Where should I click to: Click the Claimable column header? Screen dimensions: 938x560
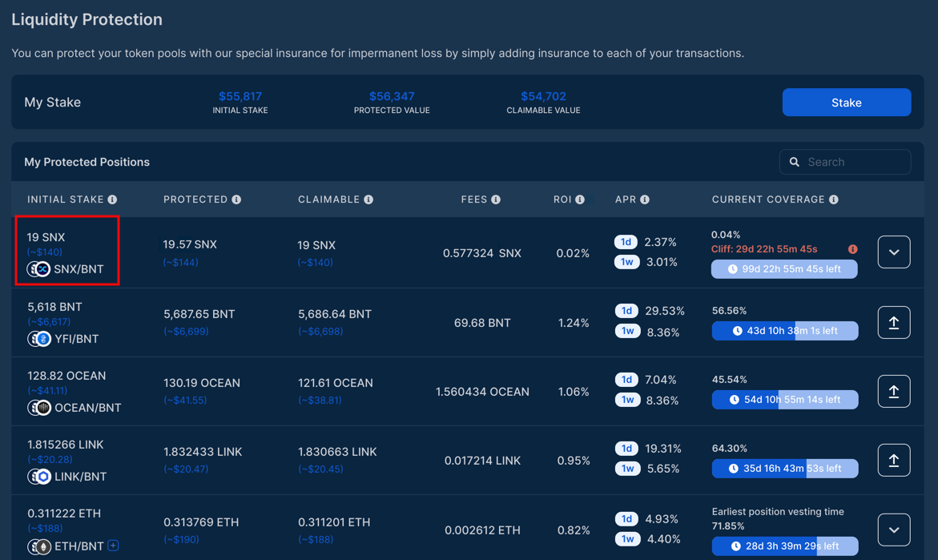[329, 199]
